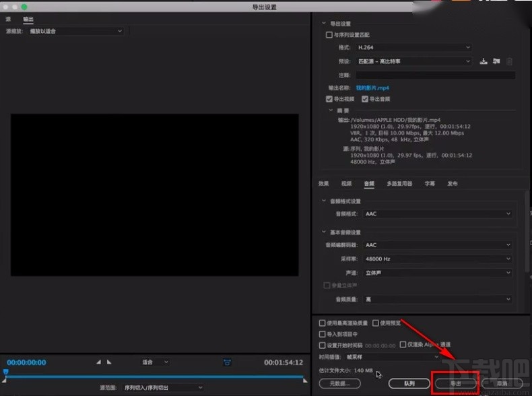Switch to the 输出 tab

coord(28,19)
